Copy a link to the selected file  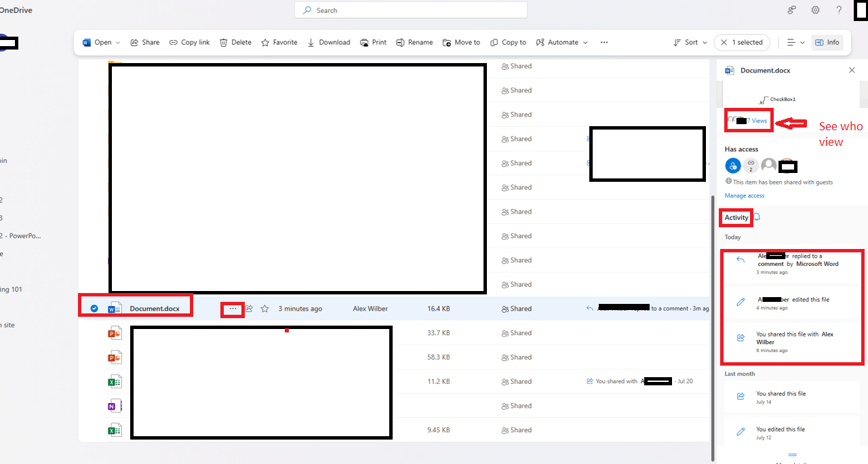(189, 42)
